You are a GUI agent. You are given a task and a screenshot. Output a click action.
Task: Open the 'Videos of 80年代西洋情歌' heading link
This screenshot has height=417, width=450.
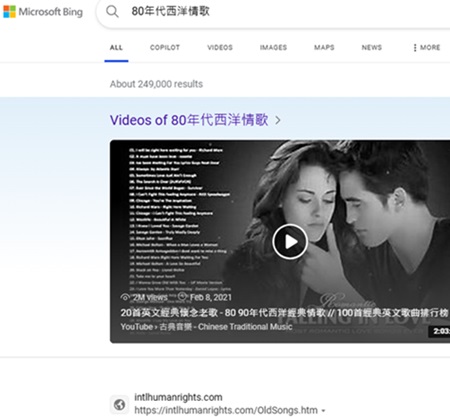coord(189,120)
